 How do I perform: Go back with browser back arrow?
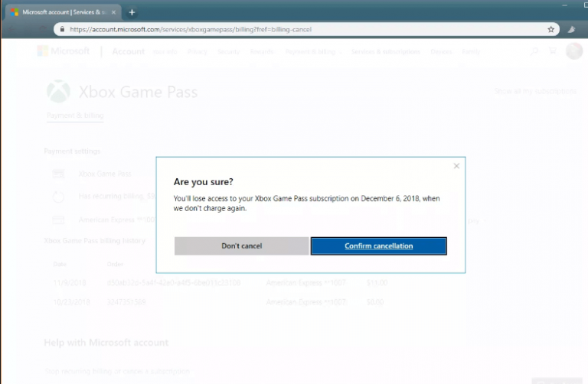pos(11,29)
